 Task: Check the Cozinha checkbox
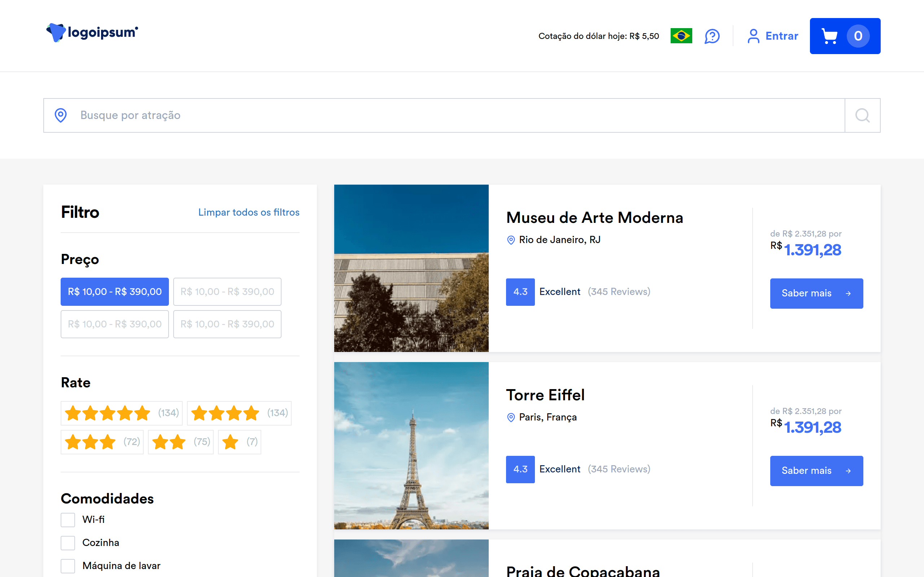(x=68, y=543)
